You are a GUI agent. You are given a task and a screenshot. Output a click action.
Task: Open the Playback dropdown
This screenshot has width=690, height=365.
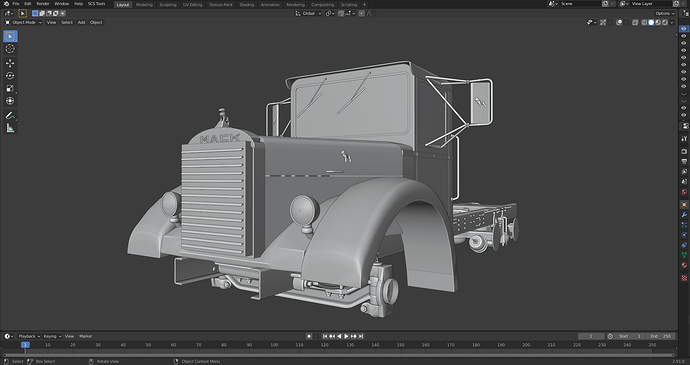click(x=29, y=336)
